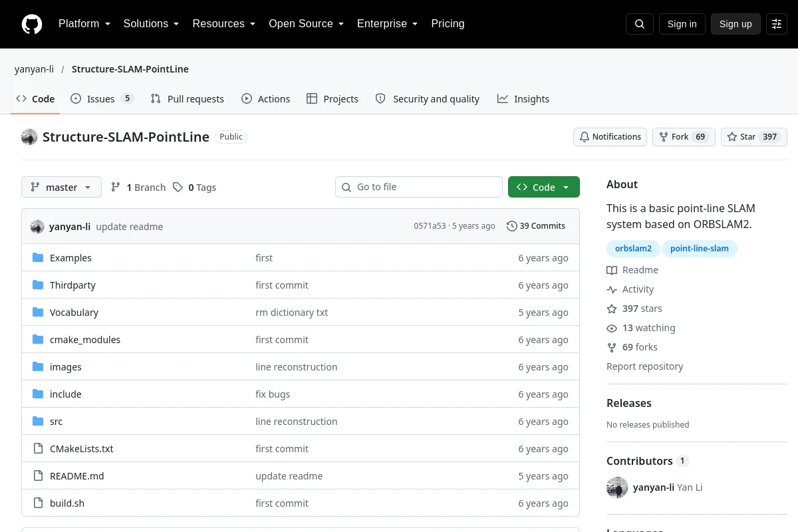
Task: Click the src folder icon
Action: tap(38, 422)
